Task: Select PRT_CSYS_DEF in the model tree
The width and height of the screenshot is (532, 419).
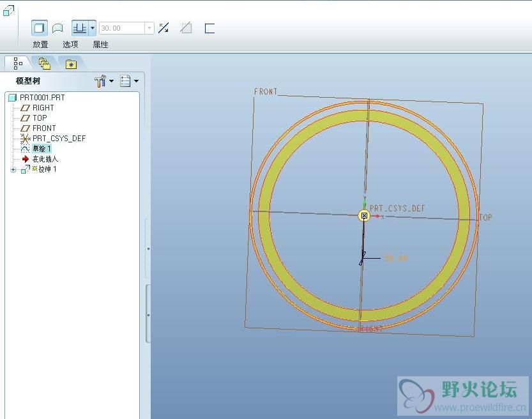Action: click(59, 139)
